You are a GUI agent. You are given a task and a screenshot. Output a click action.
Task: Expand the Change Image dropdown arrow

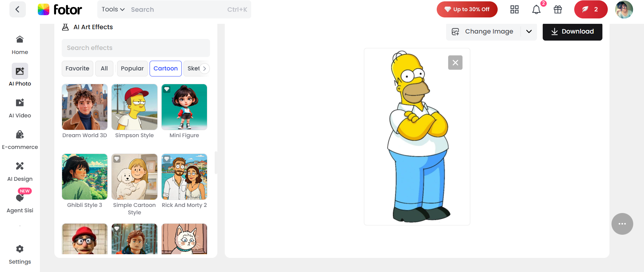[x=529, y=32]
